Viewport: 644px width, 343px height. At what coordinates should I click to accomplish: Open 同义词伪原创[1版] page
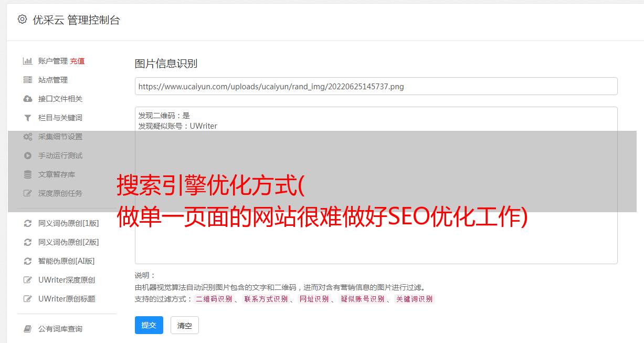click(68, 223)
